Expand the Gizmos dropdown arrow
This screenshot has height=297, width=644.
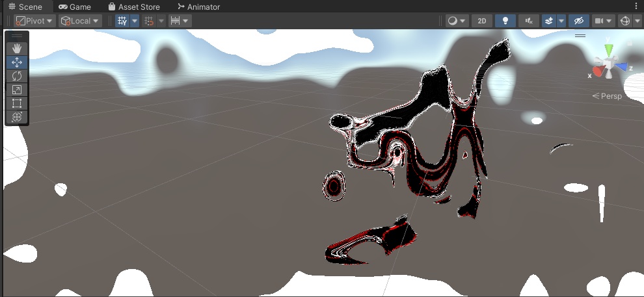637,21
